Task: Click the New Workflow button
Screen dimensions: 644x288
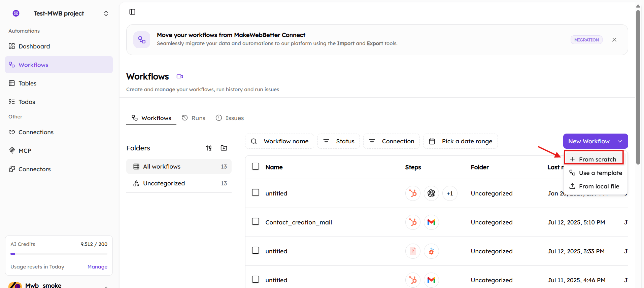Action: click(x=589, y=141)
